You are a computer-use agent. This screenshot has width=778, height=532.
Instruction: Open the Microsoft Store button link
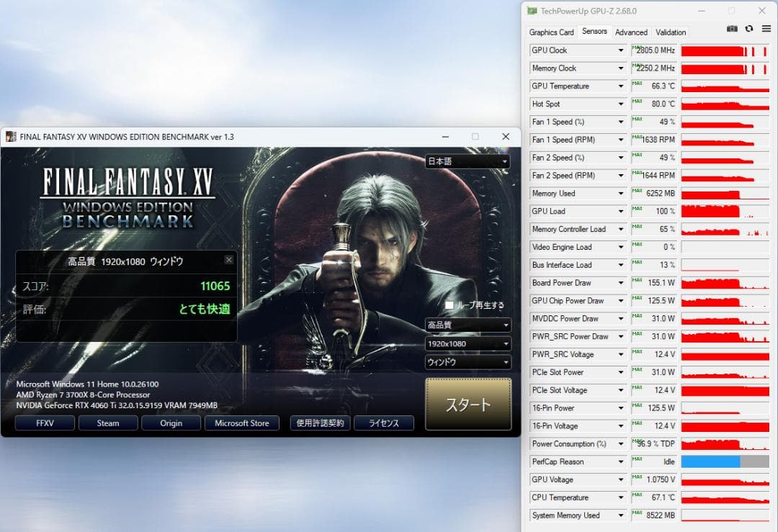pyautogui.click(x=241, y=423)
